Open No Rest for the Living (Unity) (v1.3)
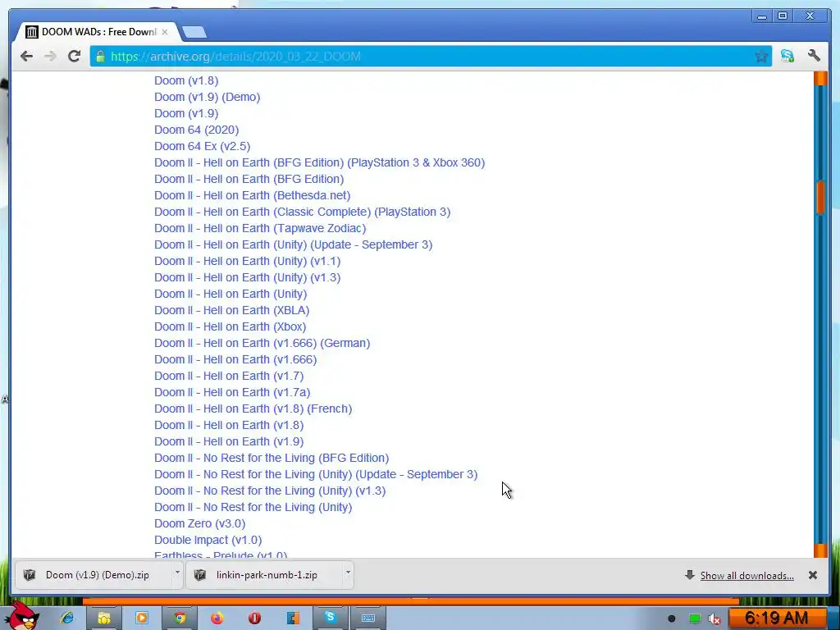Viewport: 840px width, 630px height. click(269, 491)
